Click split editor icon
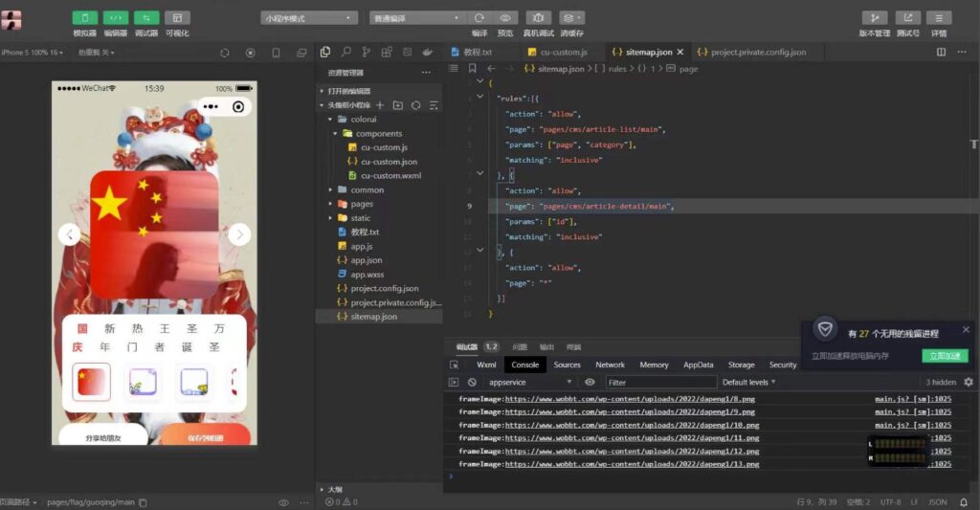Screen dimensions: 980x510 (940, 52)
